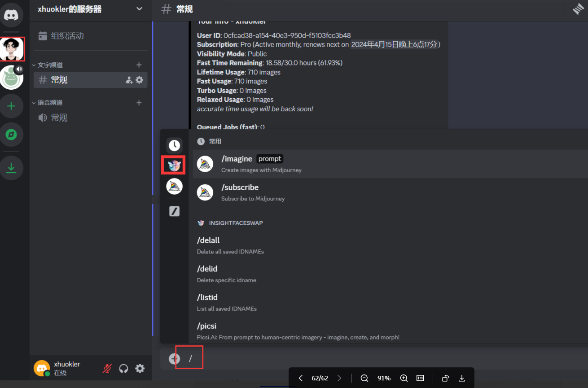
Task: Create a new channel under 语音频道
Action: [x=139, y=103]
